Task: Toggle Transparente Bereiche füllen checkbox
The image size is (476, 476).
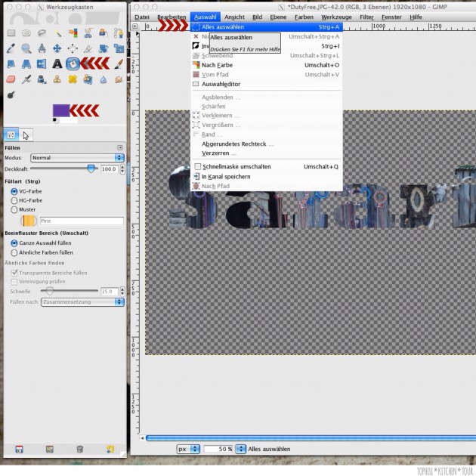Action: tap(14, 273)
